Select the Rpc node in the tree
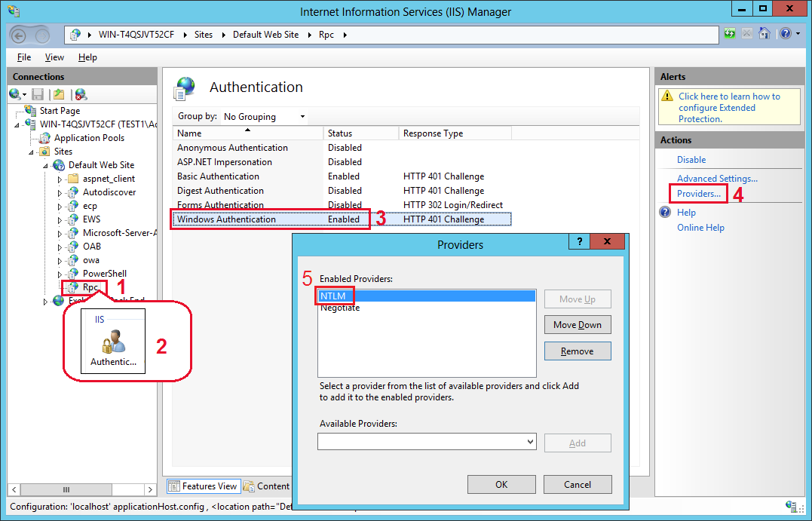The height and width of the screenshot is (521, 812). point(90,287)
